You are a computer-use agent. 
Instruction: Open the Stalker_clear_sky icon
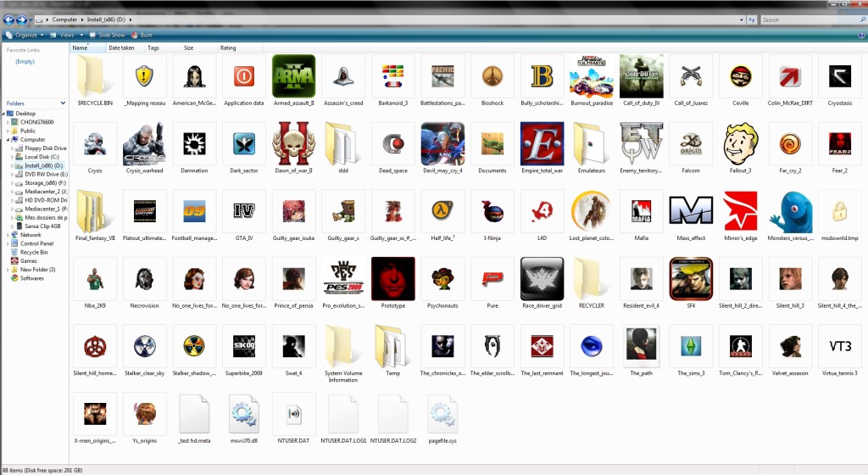coord(144,347)
